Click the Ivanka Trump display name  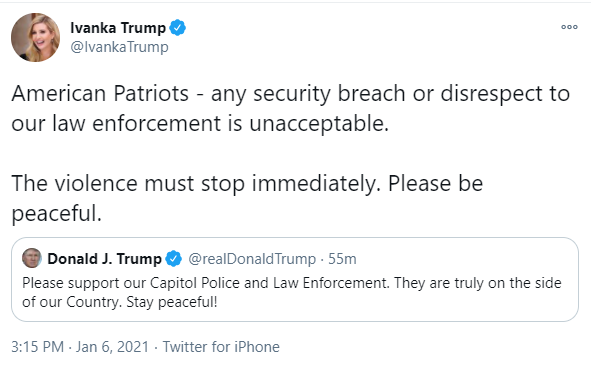pyautogui.click(x=118, y=28)
